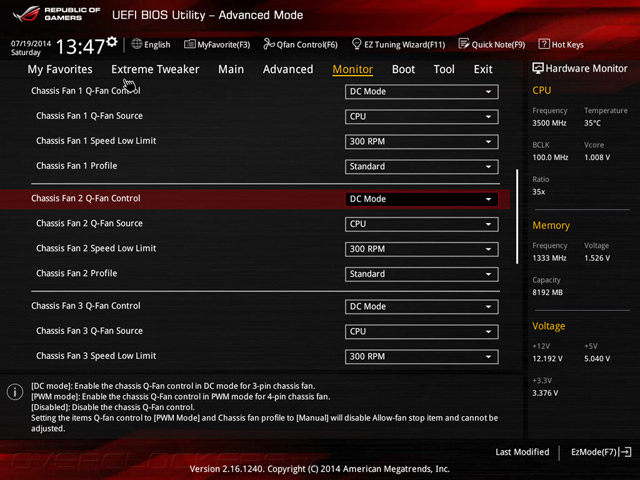Click the EzMode exit arrow icon
The width and height of the screenshot is (640, 480).
[626, 452]
